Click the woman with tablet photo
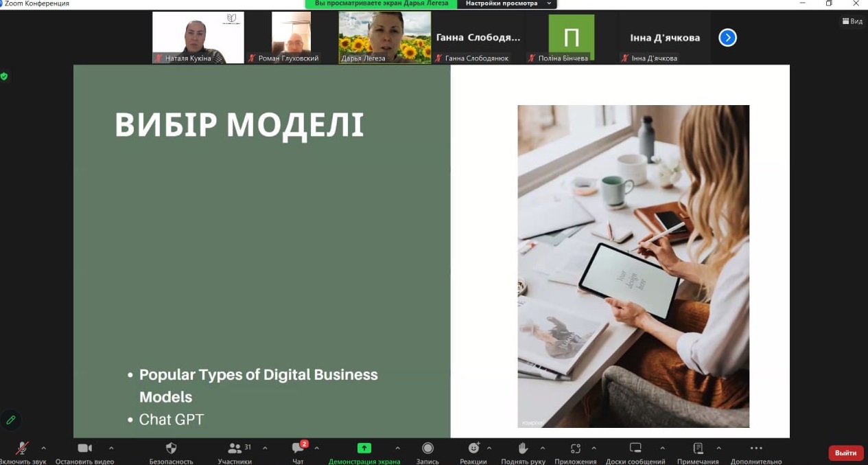This screenshot has width=868, height=465. click(x=633, y=266)
